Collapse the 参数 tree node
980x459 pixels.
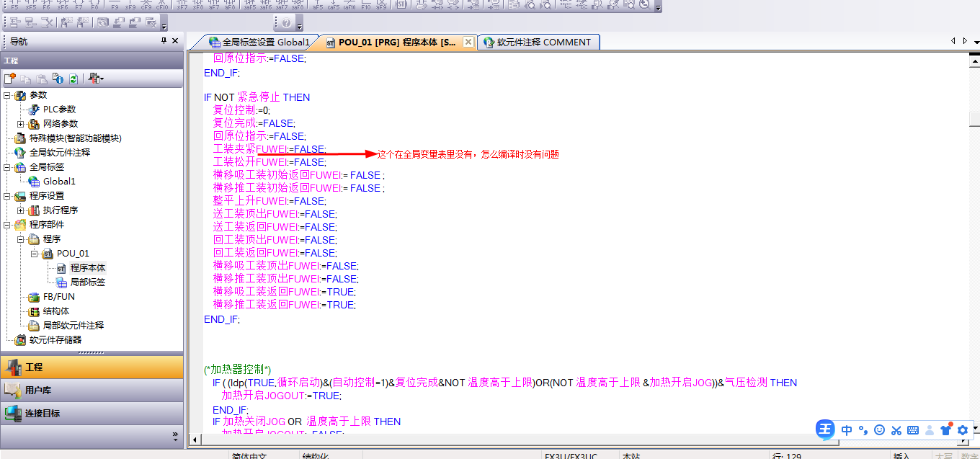[7, 95]
